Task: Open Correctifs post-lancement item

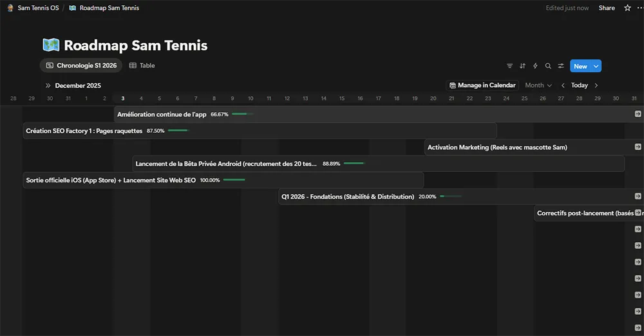Action: (589, 213)
